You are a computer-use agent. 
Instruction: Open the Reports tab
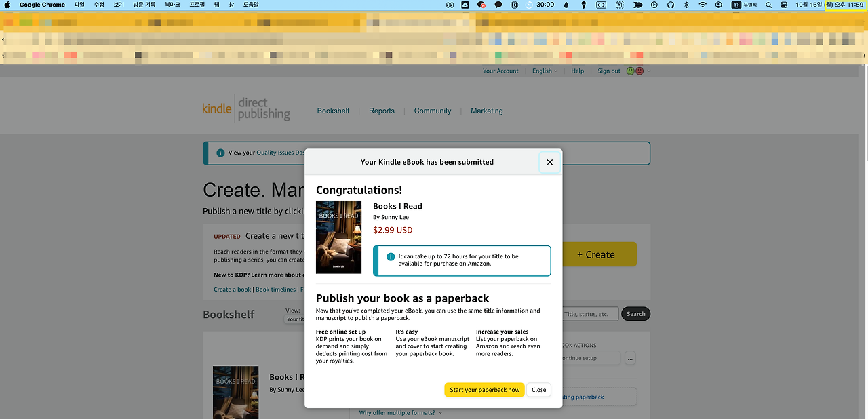click(x=382, y=111)
